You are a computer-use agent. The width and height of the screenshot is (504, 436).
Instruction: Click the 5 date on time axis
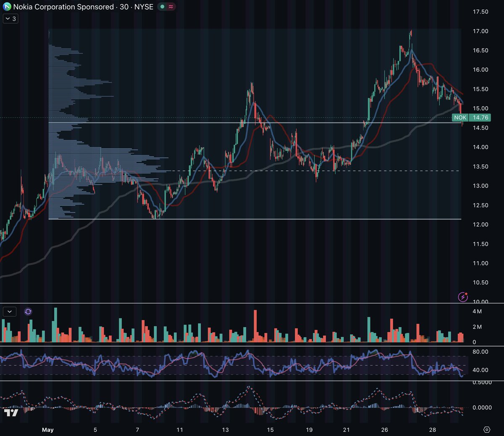(95, 430)
